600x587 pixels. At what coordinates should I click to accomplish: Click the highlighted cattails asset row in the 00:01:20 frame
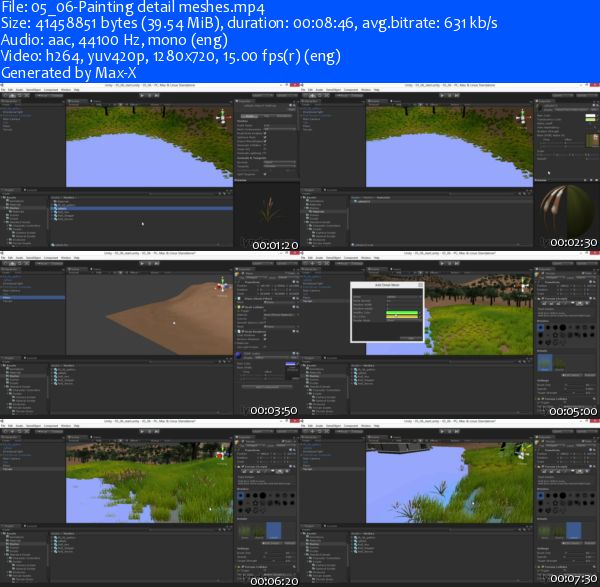coord(142,208)
